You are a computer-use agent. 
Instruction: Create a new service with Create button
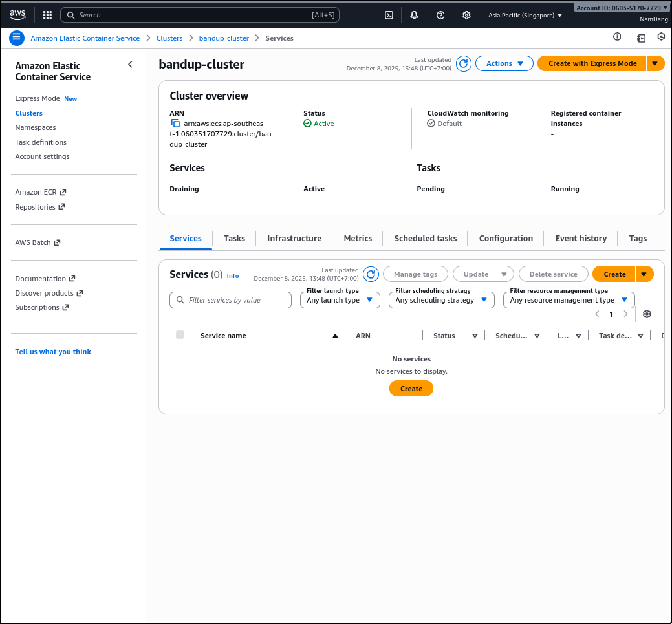coord(613,274)
